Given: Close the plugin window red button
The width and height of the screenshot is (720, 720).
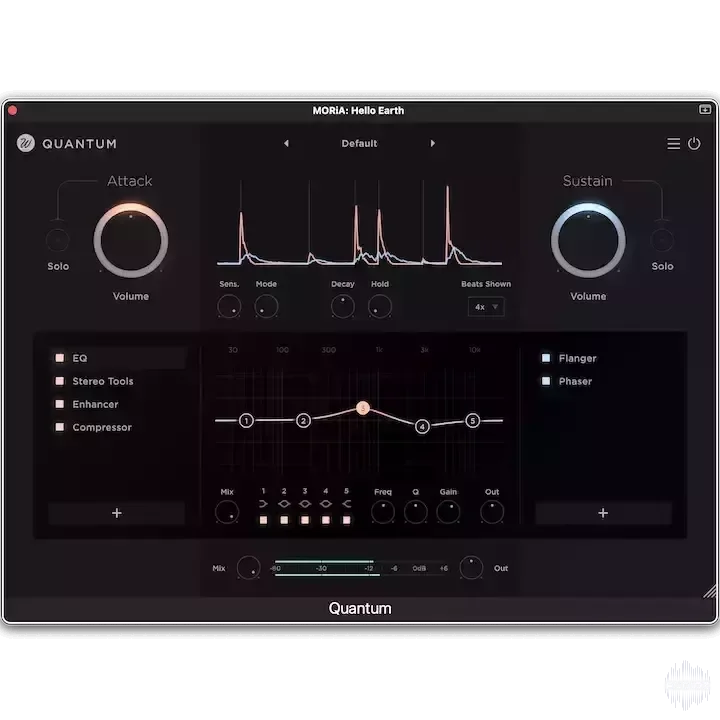Looking at the screenshot, I should coord(12,110).
